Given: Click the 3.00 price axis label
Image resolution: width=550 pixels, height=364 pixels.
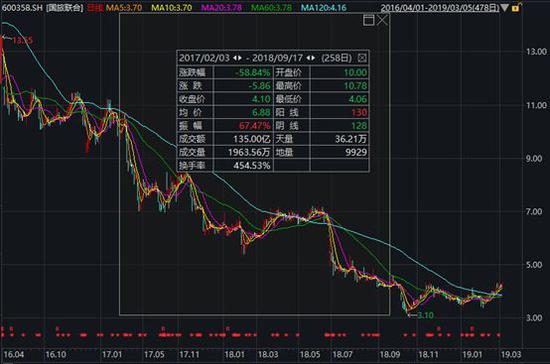Looking at the screenshot, I should [x=534, y=318].
